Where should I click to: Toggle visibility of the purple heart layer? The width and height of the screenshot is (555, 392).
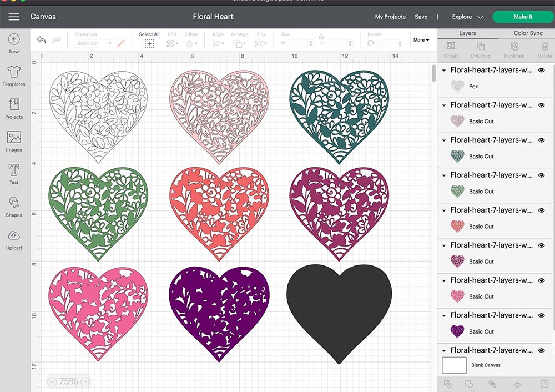click(542, 315)
